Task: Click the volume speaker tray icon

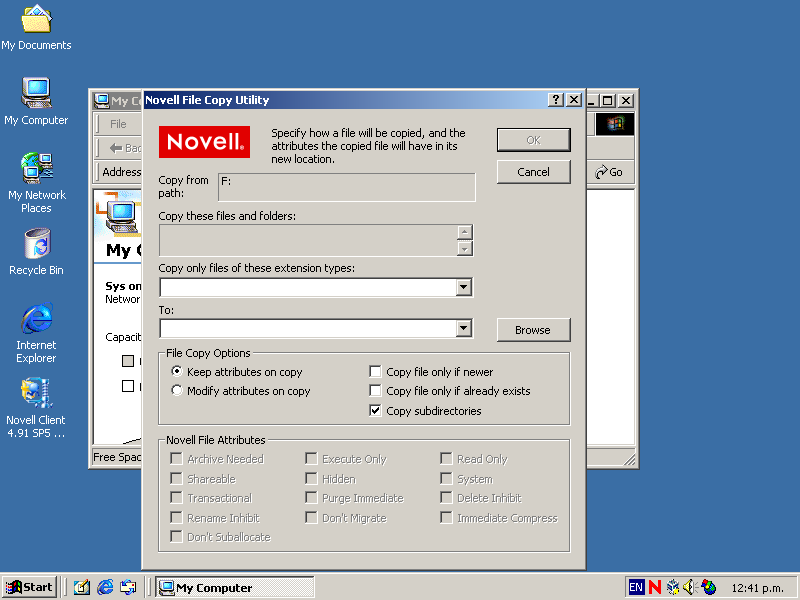Action: tap(690, 587)
